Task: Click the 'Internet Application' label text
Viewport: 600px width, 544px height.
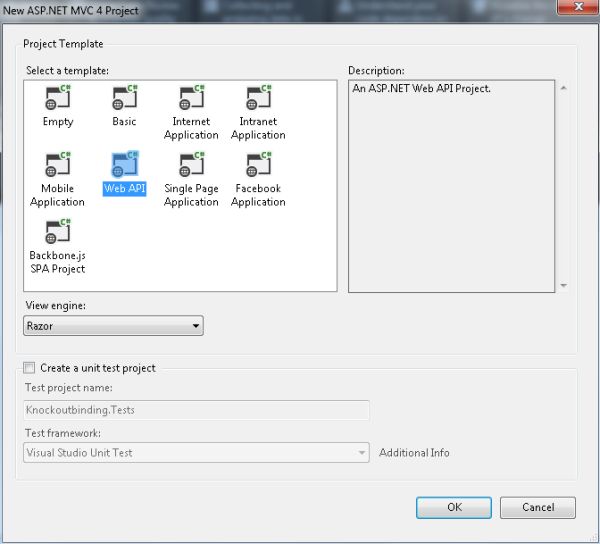Action: (x=191, y=128)
